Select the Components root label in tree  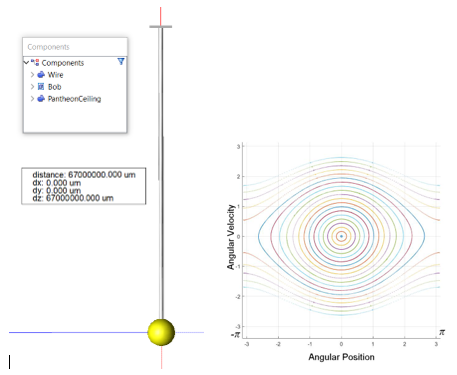click(63, 63)
